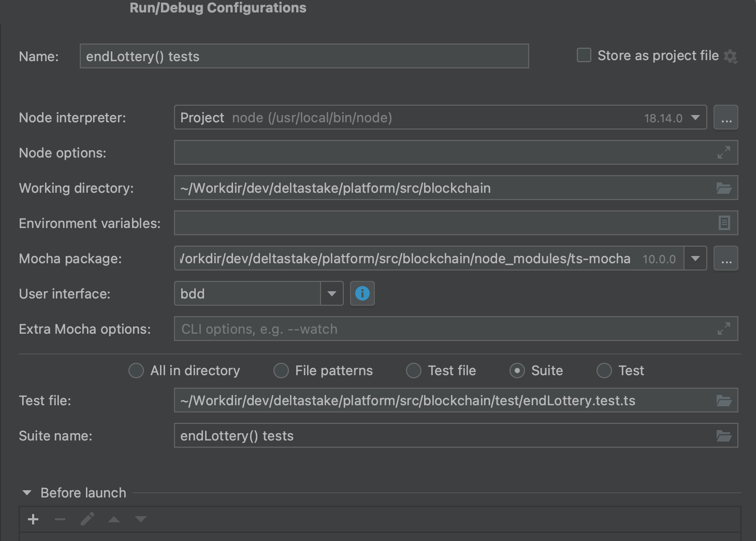Open the Node interpreter version dropdown
756x541 pixels.
[x=695, y=118]
